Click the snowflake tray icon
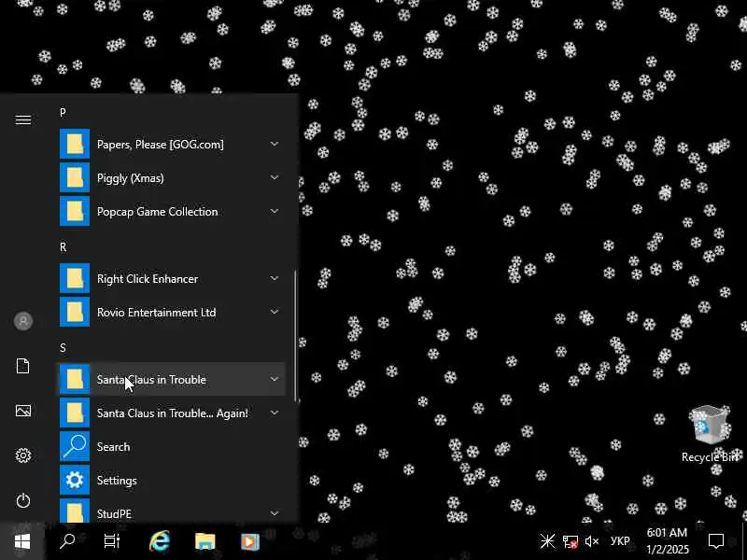The image size is (747, 560). 547,541
